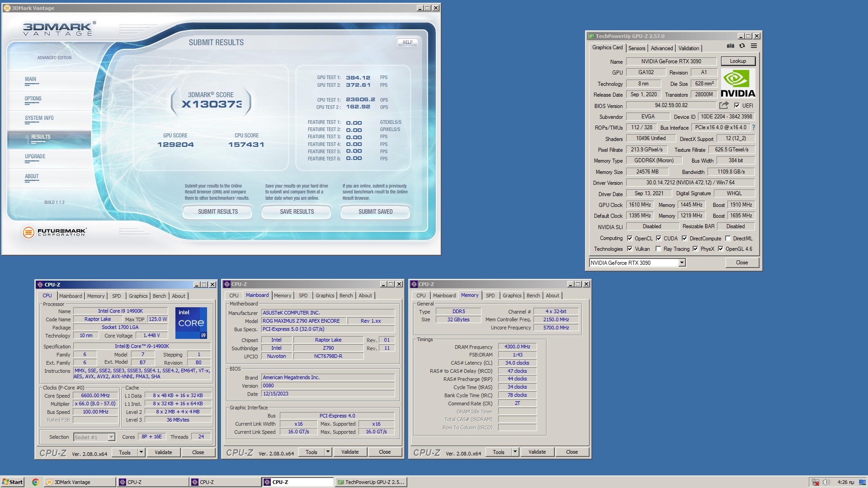Click 3DMark Vantage title bar icon

click(7, 8)
